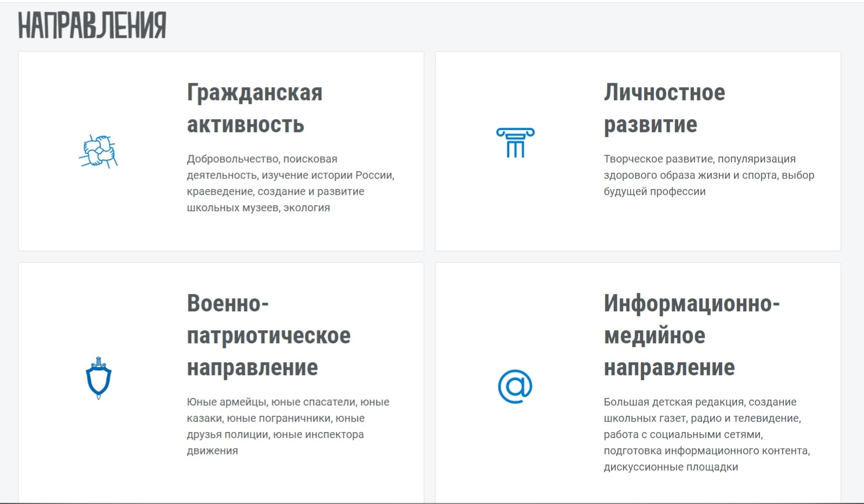The width and height of the screenshot is (864, 504).
Task: Click the shield and sword icon
Action: 99,378
